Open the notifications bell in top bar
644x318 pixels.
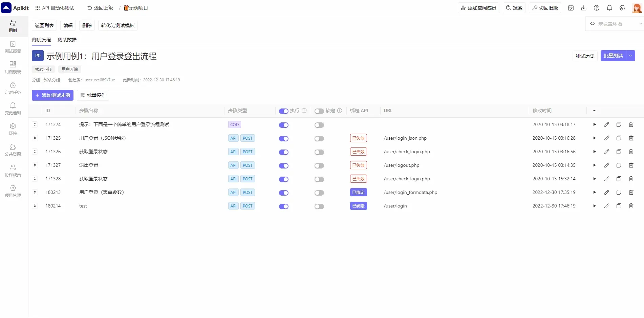pyautogui.click(x=609, y=8)
